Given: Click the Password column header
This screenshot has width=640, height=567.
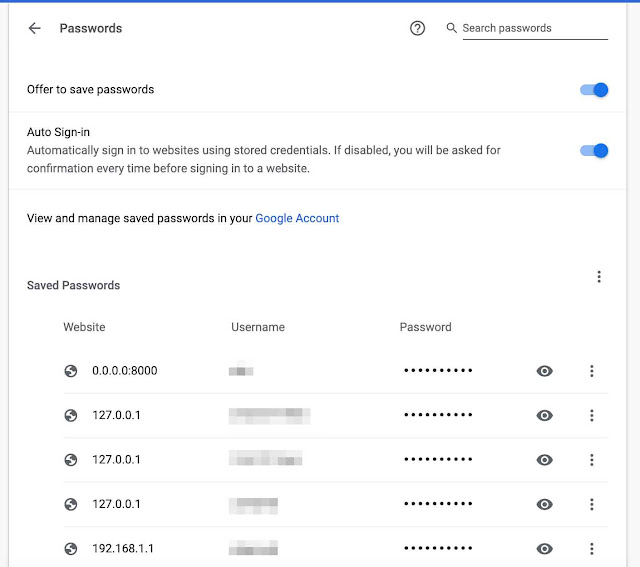Looking at the screenshot, I should pyautogui.click(x=425, y=327).
